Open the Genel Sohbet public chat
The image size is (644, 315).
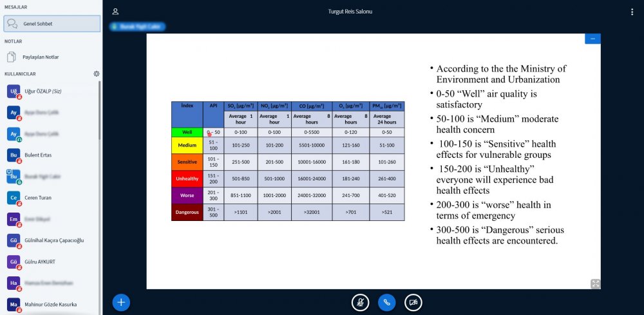point(52,24)
